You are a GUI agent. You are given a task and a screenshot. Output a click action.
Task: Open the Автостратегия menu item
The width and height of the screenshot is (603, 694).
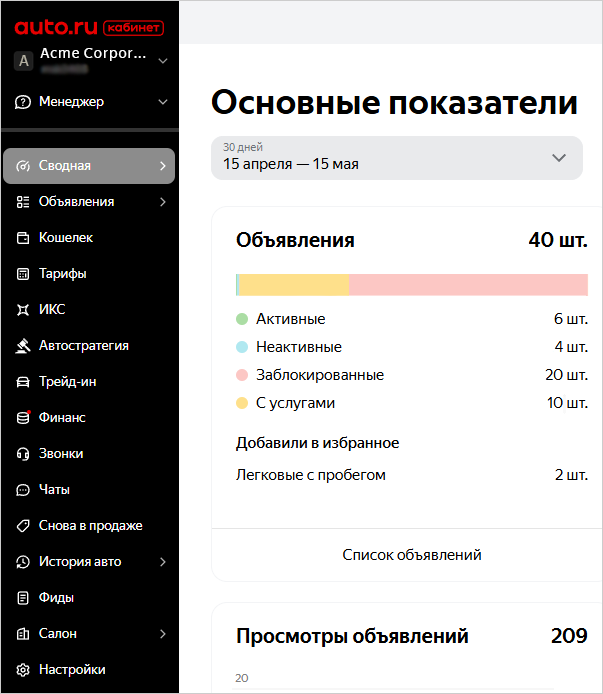89,346
